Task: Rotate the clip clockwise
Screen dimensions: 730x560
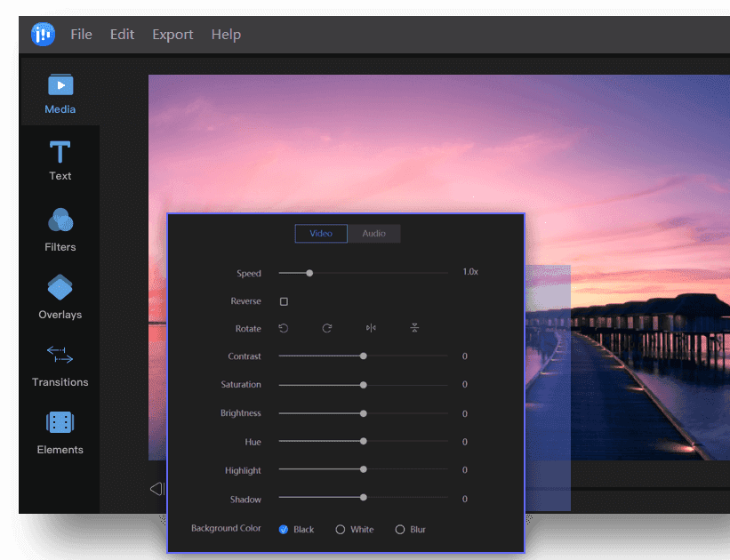Action: pos(326,328)
